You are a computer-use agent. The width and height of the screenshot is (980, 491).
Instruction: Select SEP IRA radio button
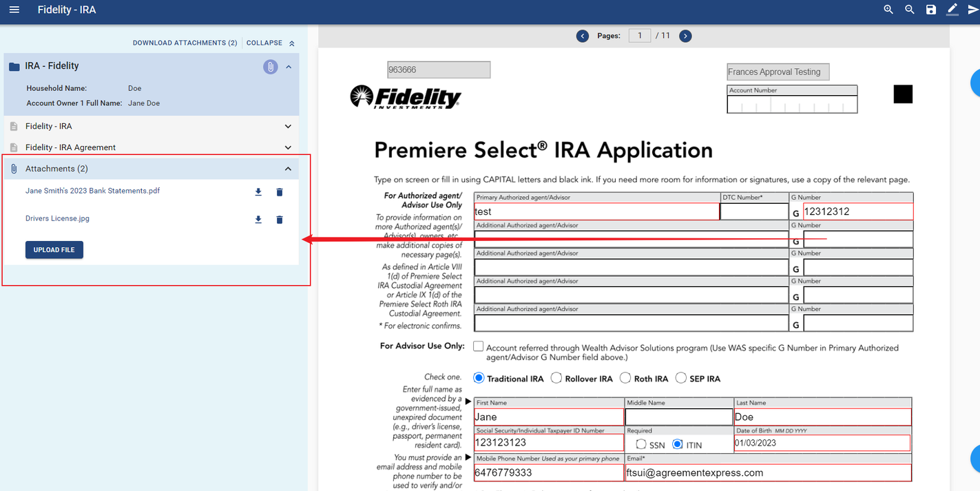[x=681, y=378]
